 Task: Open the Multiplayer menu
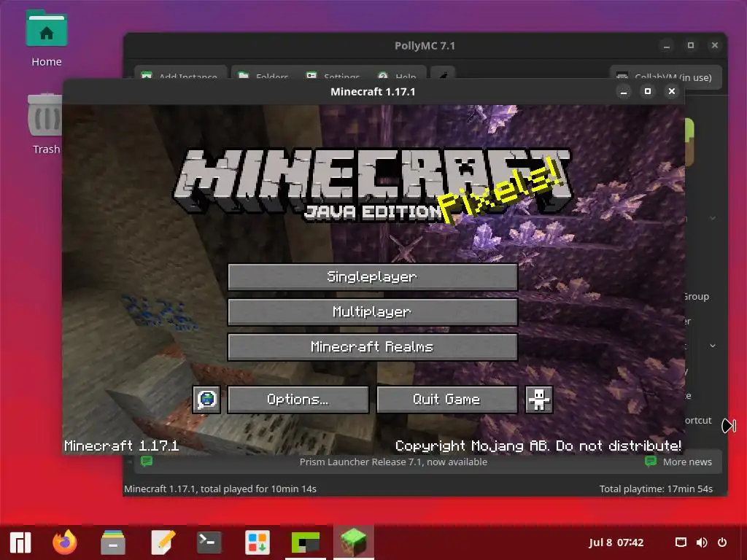[x=373, y=312]
